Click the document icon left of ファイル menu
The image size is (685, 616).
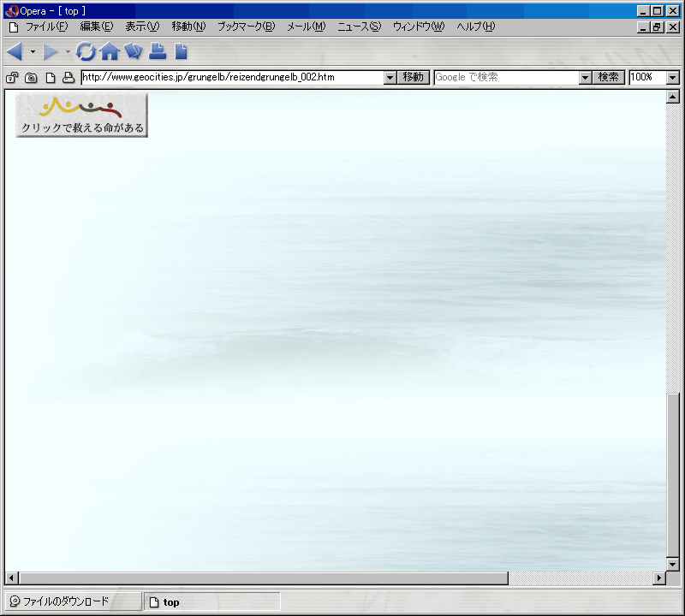[14, 27]
